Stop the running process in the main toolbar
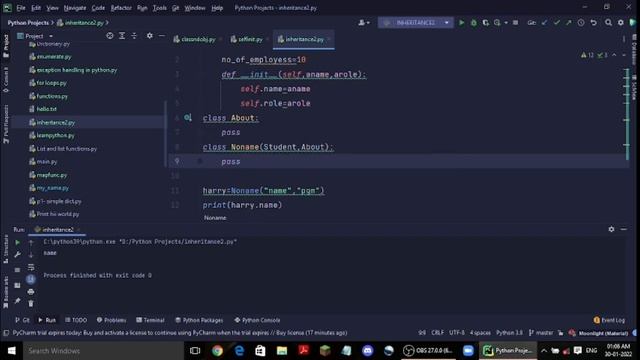Viewport: 640px width, 360px height. click(x=516, y=23)
